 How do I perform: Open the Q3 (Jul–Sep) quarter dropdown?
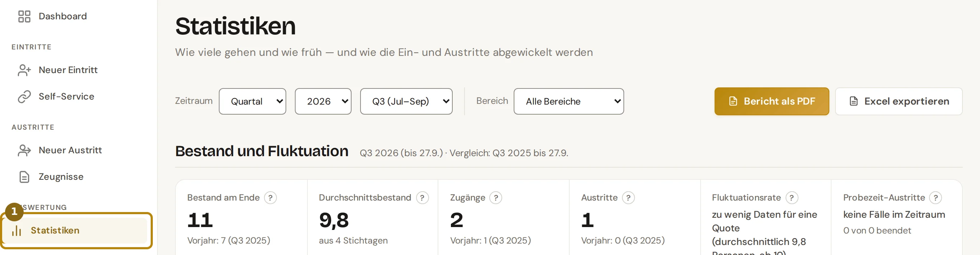(406, 101)
